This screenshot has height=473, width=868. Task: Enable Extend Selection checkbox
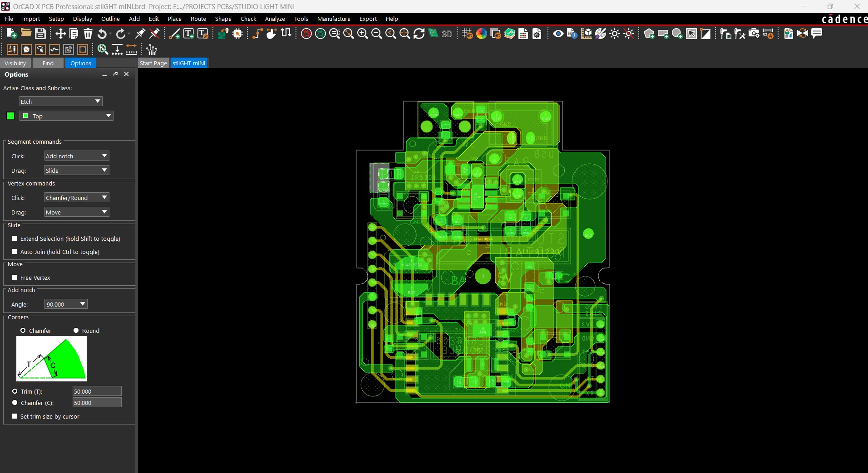tap(15, 239)
